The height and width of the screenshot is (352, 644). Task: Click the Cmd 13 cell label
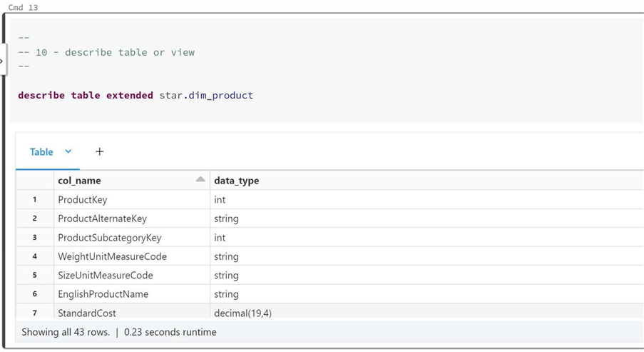click(23, 7)
